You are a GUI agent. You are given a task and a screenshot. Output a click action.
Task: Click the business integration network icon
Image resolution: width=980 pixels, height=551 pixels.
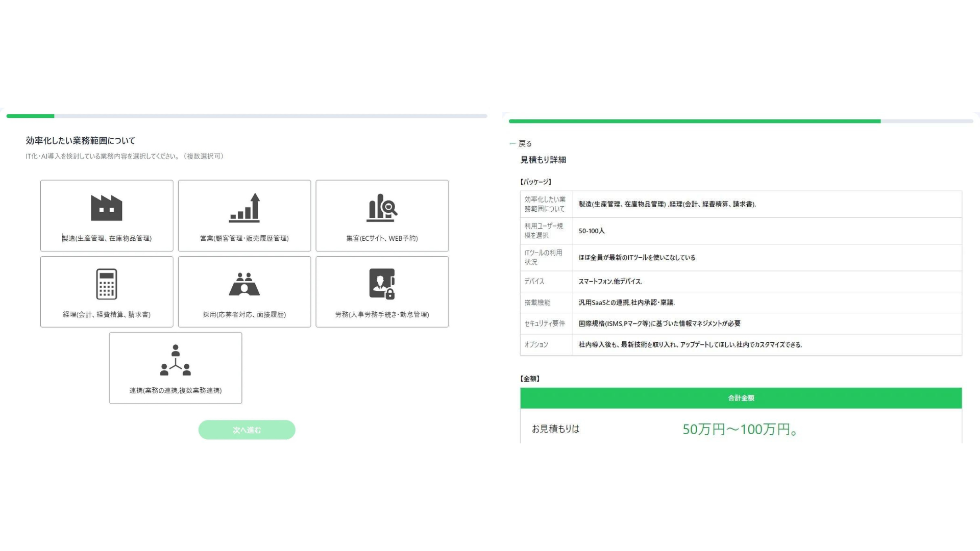(x=175, y=360)
